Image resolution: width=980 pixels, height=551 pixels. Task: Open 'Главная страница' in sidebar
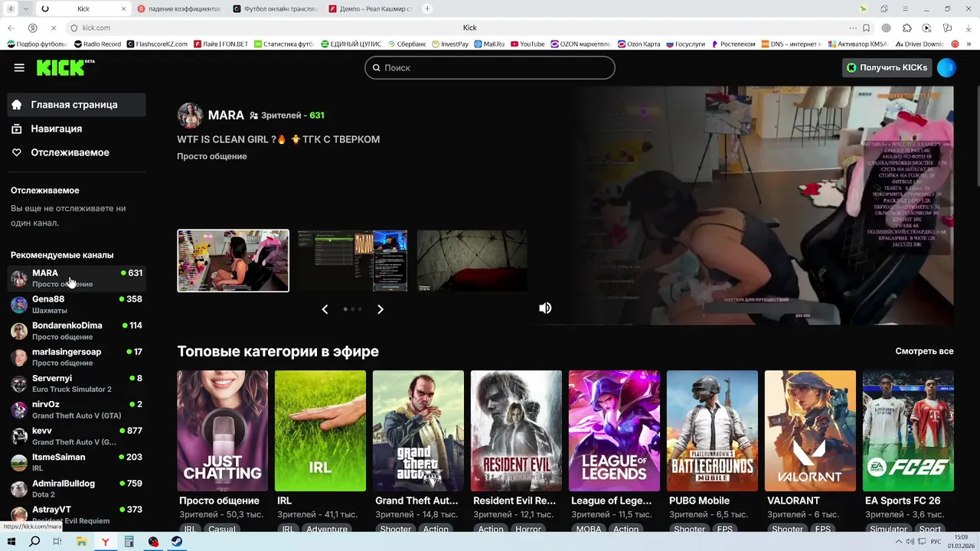click(77, 105)
